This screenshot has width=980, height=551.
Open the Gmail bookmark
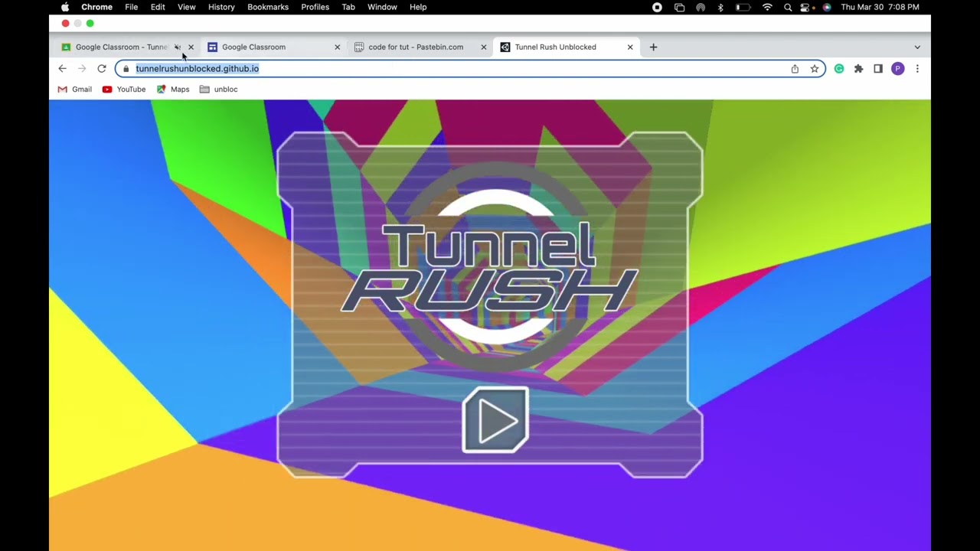pos(75,90)
